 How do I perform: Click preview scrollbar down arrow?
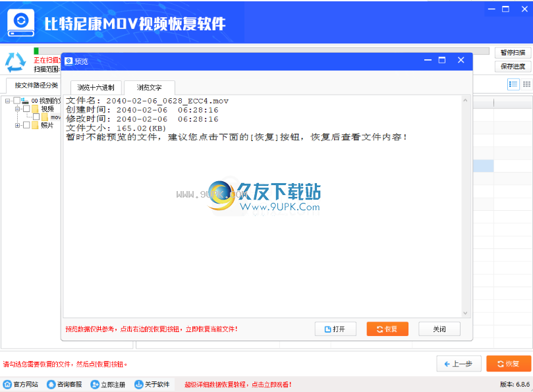point(465,313)
